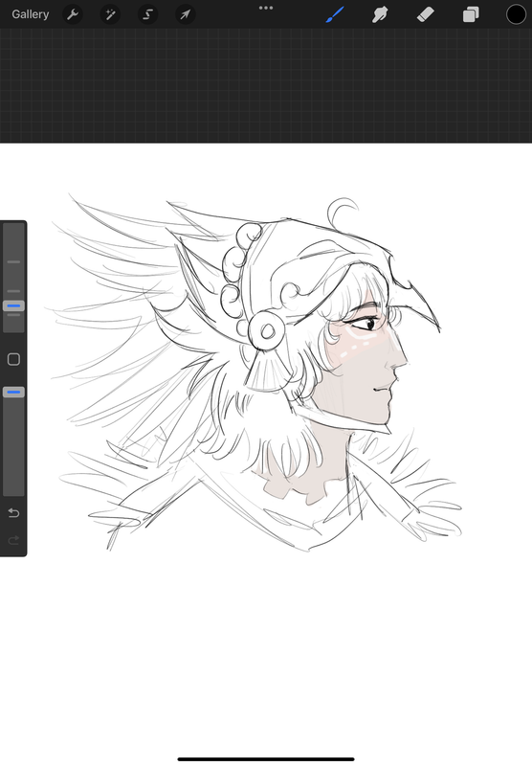Open the Adjustments magic wand menu
This screenshot has width=532, height=766.
110,14
